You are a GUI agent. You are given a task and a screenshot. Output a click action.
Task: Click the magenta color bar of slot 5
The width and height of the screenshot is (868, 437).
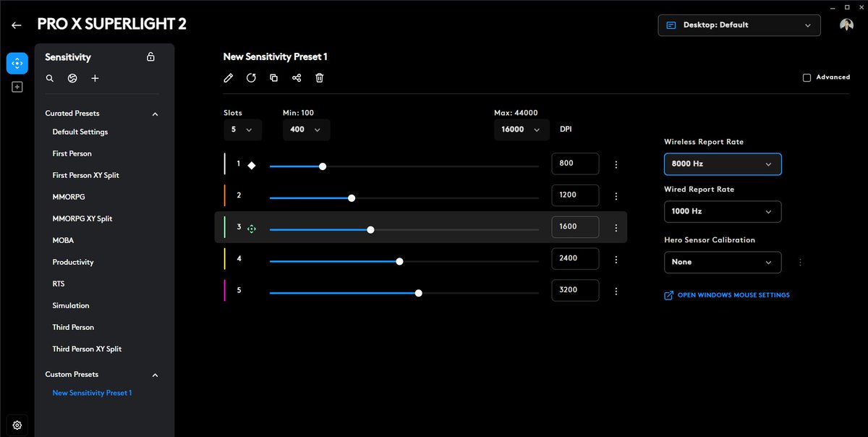[x=225, y=290]
